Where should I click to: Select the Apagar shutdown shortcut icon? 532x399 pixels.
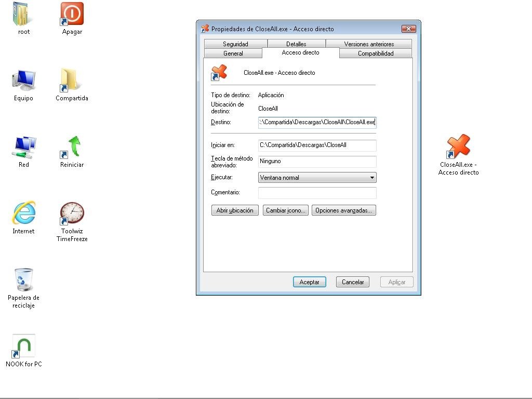click(x=72, y=14)
